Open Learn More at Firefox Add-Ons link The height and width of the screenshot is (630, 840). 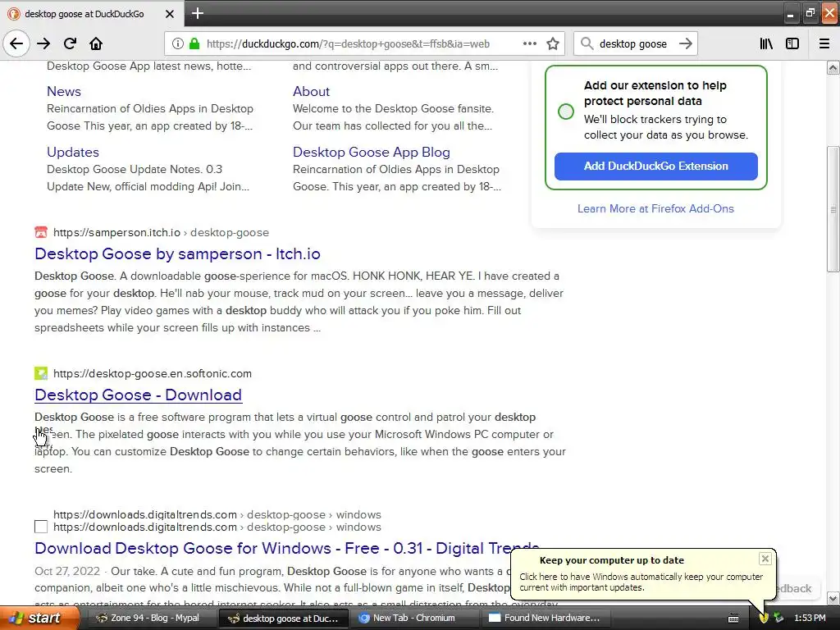coord(655,208)
